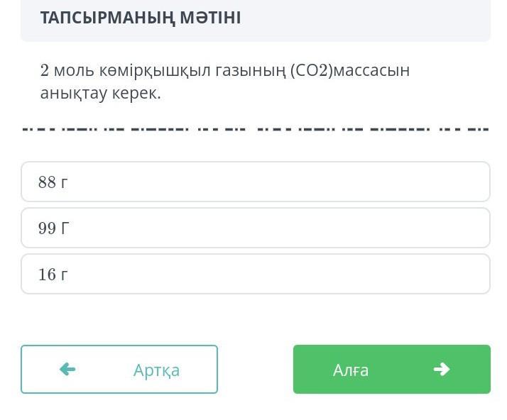
Task: Choose the last answer '16 г'
Action: pos(53,275)
